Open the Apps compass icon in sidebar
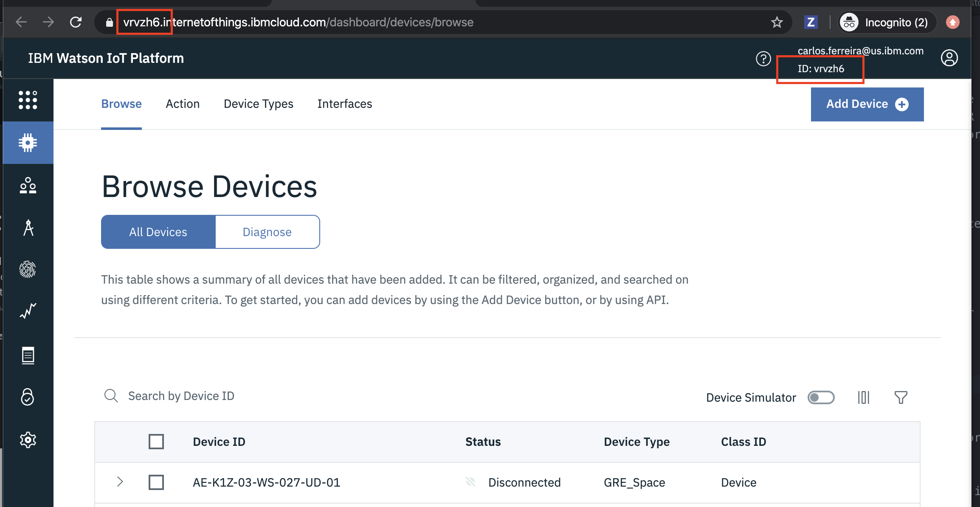The width and height of the screenshot is (980, 507). click(x=28, y=228)
